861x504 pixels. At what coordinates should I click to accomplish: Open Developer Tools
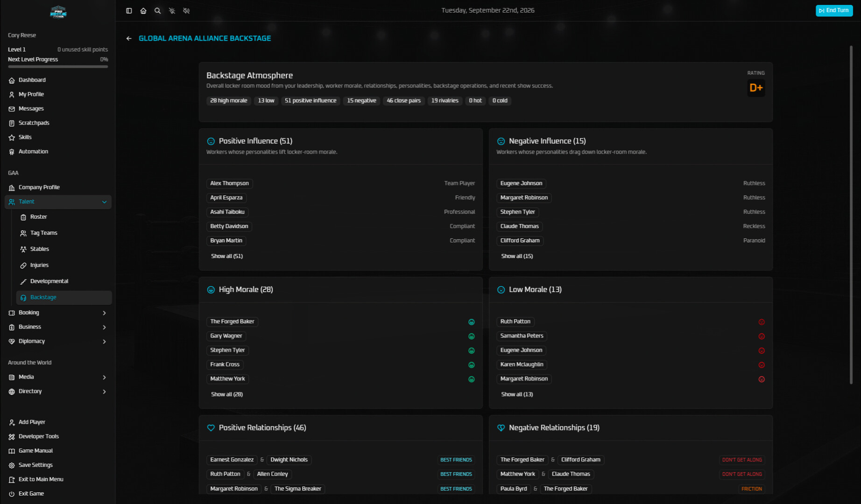58,437
